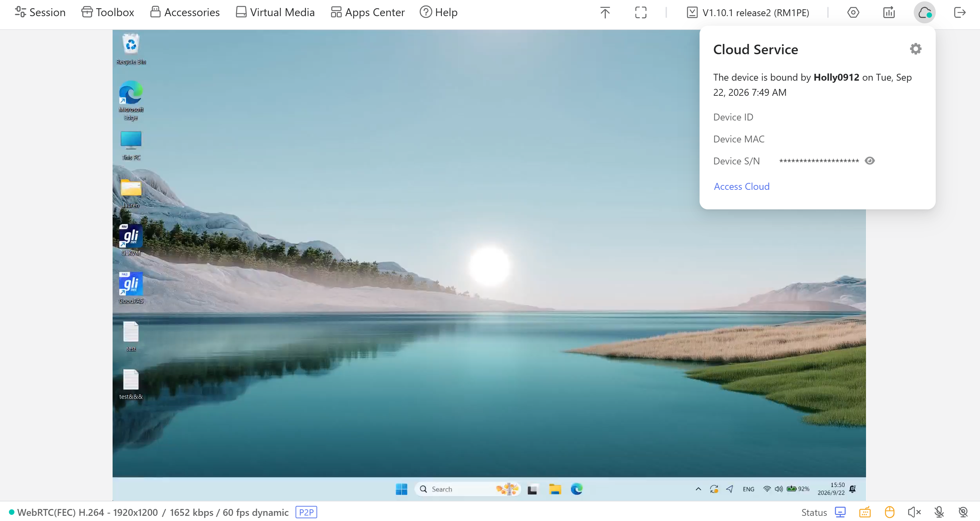The image size is (980, 521).
Task: Select the GLKVM desktop shortcut
Action: (131, 240)
